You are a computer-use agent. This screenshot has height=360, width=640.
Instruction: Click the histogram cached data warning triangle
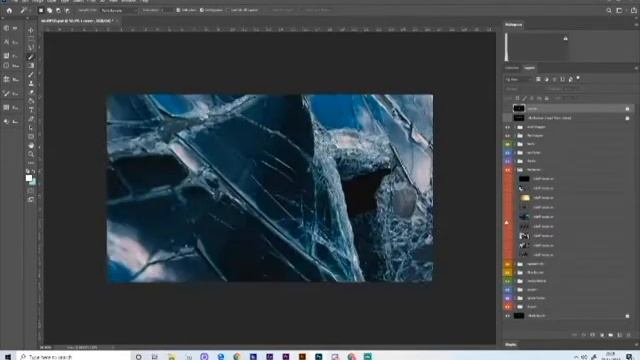tap(565, 38)
